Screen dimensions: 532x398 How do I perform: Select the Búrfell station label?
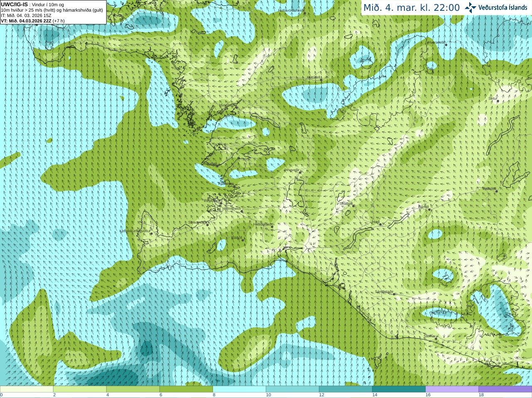point(424,206)
